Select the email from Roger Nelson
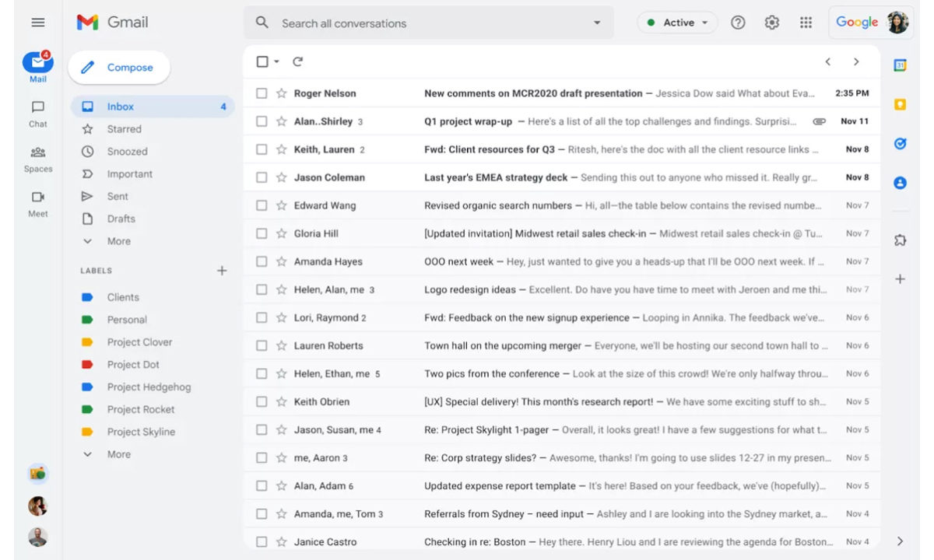The image size is (934, 560). (x=262, y=93)
